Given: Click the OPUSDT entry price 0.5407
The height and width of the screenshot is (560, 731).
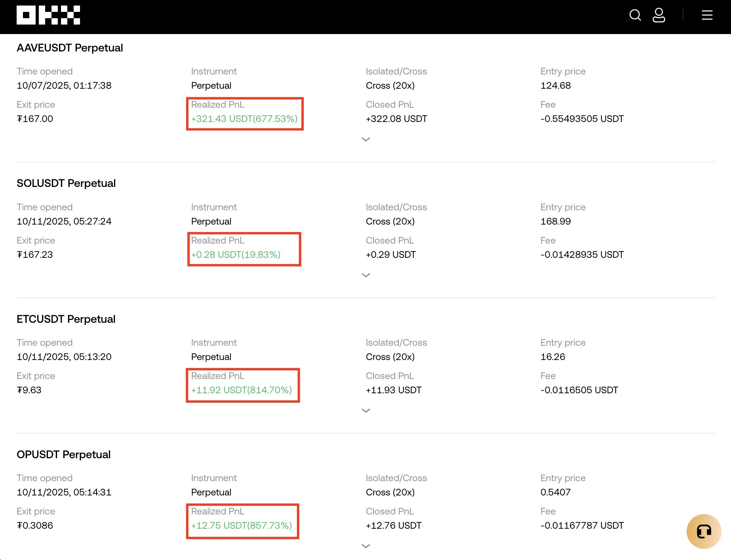Looking at the screenshot, I should point(555,492).
